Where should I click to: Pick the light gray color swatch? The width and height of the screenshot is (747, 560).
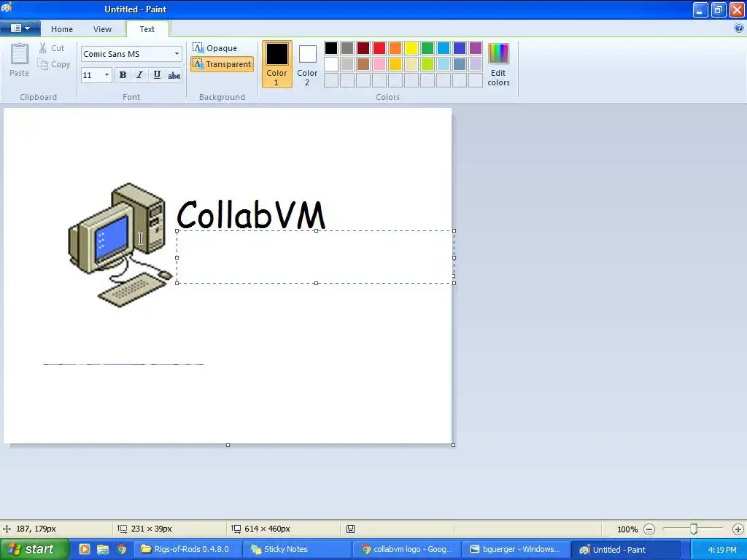(x=347, y=64)
